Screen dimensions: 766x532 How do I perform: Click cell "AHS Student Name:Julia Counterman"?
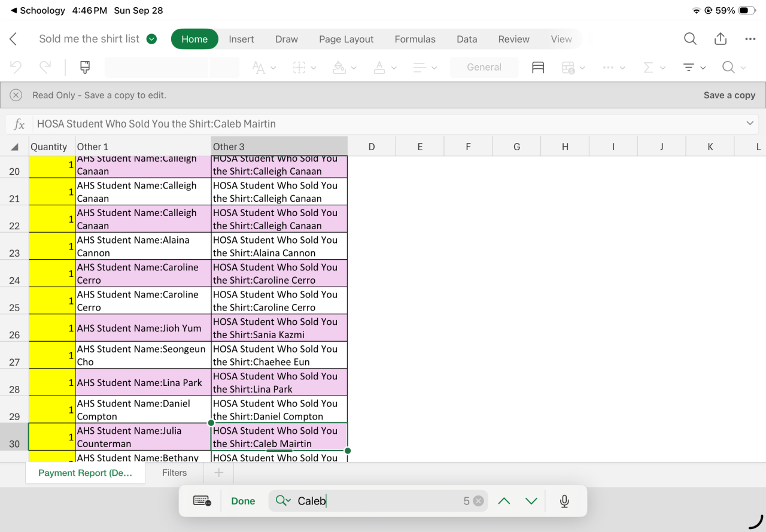point(144,437)
